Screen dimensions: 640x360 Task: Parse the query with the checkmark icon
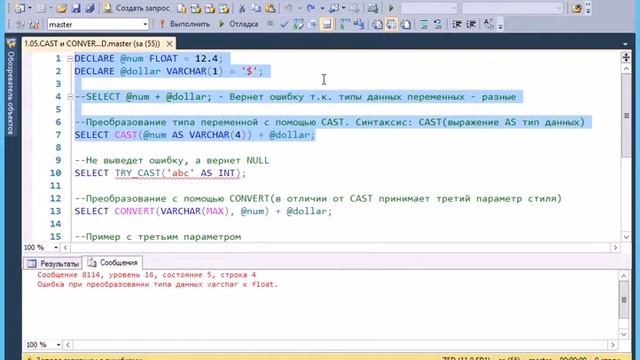[284, 24]
